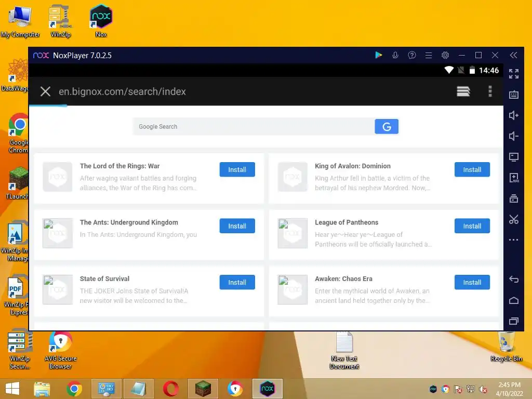
Task: Install King of Avalon: Dominion
Action: click(472, 170)
